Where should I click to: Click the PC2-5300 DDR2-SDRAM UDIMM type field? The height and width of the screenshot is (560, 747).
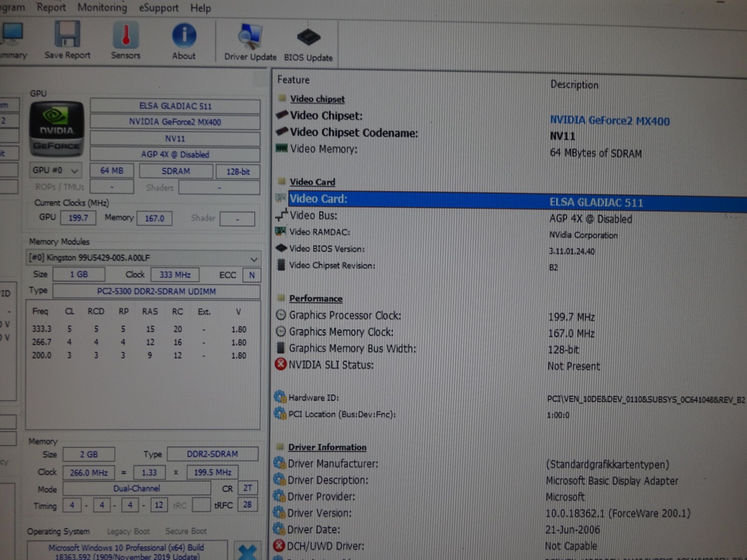(156, 291)
